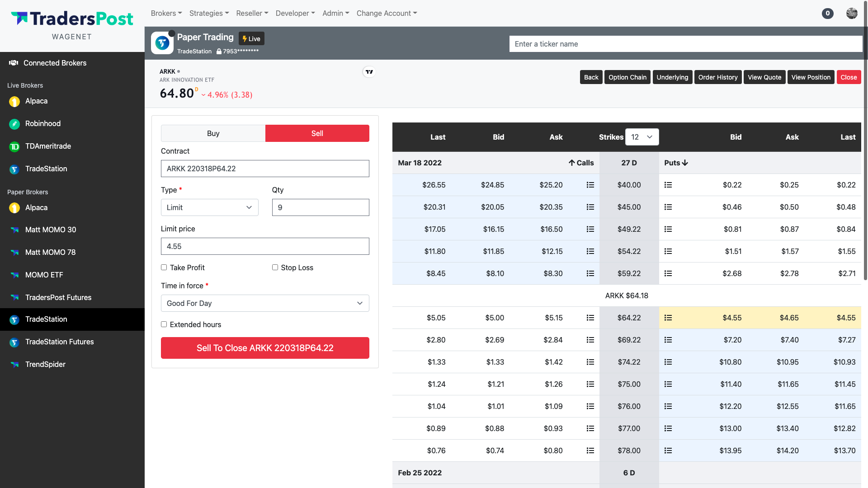Expand the Brokers menu
The image size is (868, 488).
pos(166,13)
